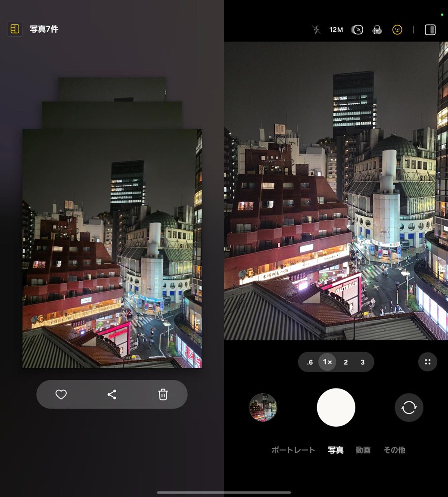The image size is (448, 497).
Task: Open the 12M resolution setting
Action: (x=336, y=30)
